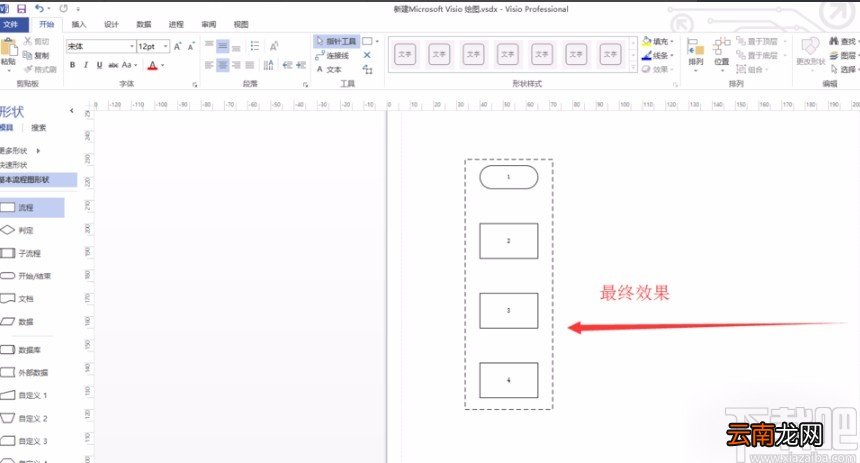Cut selection with 剪切
The image size is (860, 463).
37,41
